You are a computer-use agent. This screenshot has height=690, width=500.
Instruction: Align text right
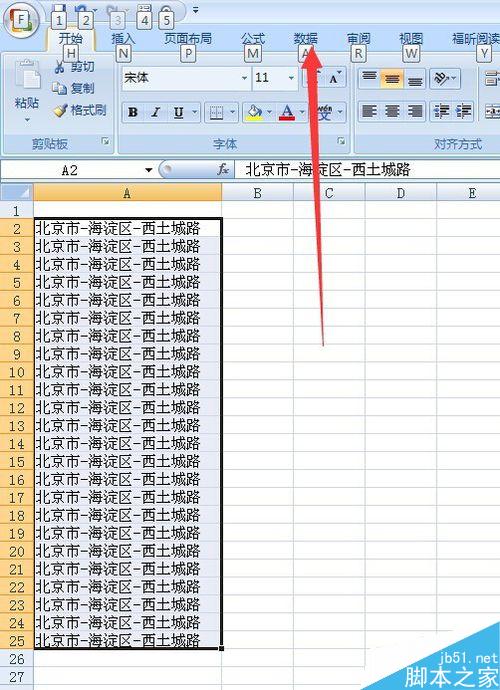[x=415, y=111]
